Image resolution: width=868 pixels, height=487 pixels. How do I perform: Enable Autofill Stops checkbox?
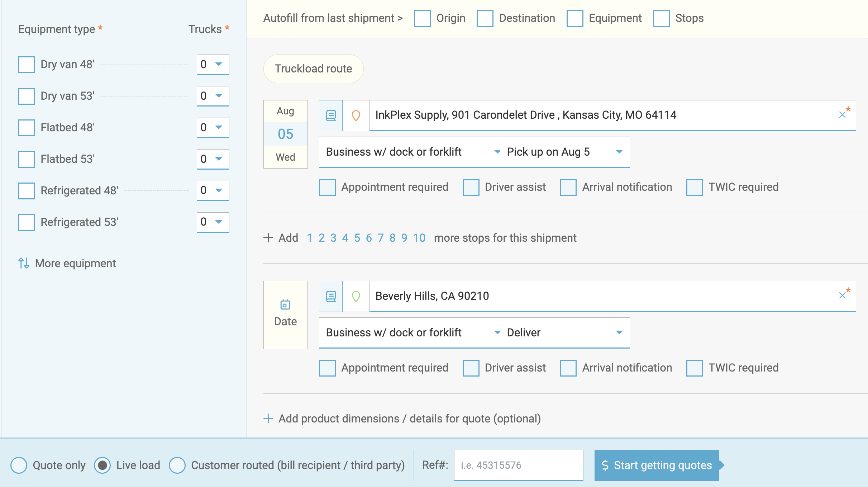[x=661, y=18]
